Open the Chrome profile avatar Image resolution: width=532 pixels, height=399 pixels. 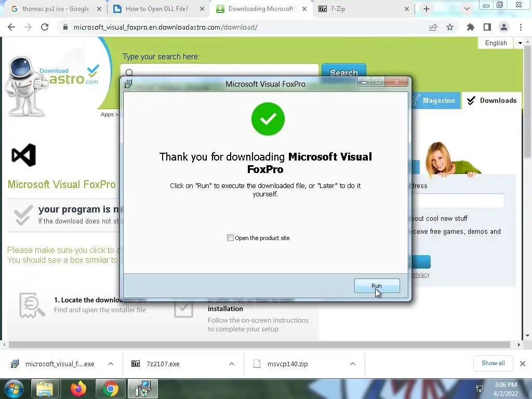tap(504, 27)
